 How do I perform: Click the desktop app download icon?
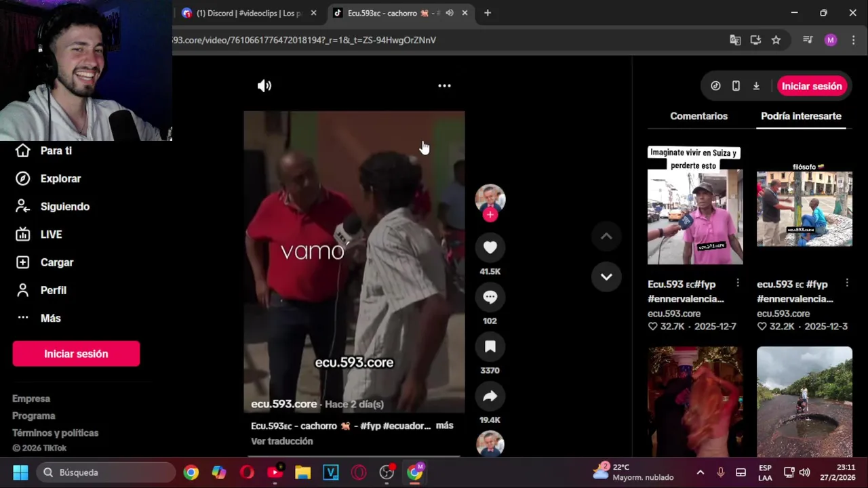pos(756,86)
